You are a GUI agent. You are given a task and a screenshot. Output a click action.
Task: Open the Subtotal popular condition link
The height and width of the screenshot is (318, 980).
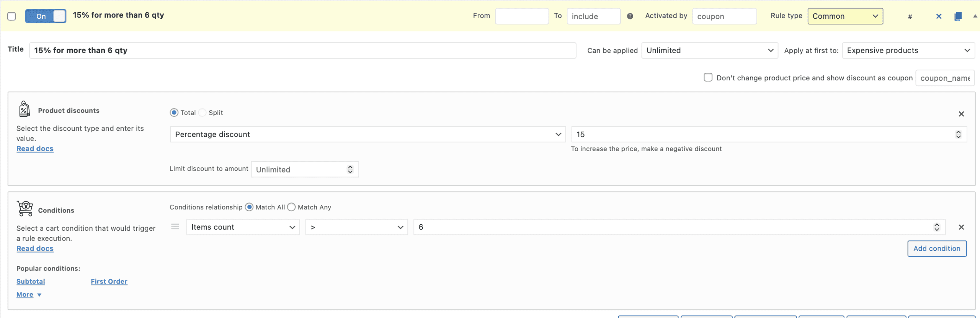[31, 282]
